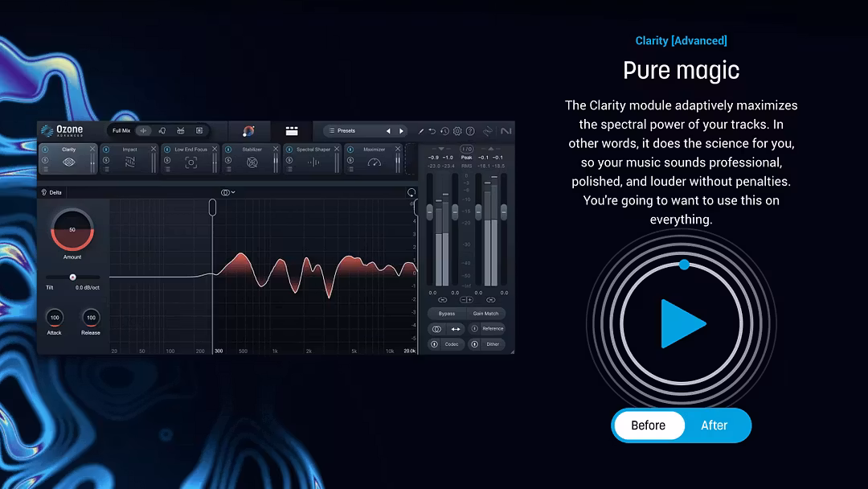Open the Master Assistant orb icon
Screen dimensions: 868x489
click(x=248, y=131)
